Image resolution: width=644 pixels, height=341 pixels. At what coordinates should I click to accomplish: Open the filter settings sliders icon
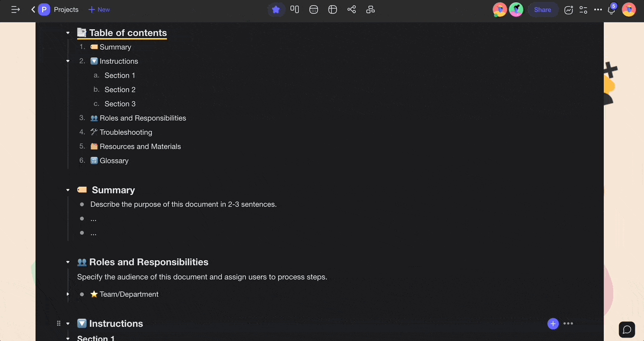583,9
